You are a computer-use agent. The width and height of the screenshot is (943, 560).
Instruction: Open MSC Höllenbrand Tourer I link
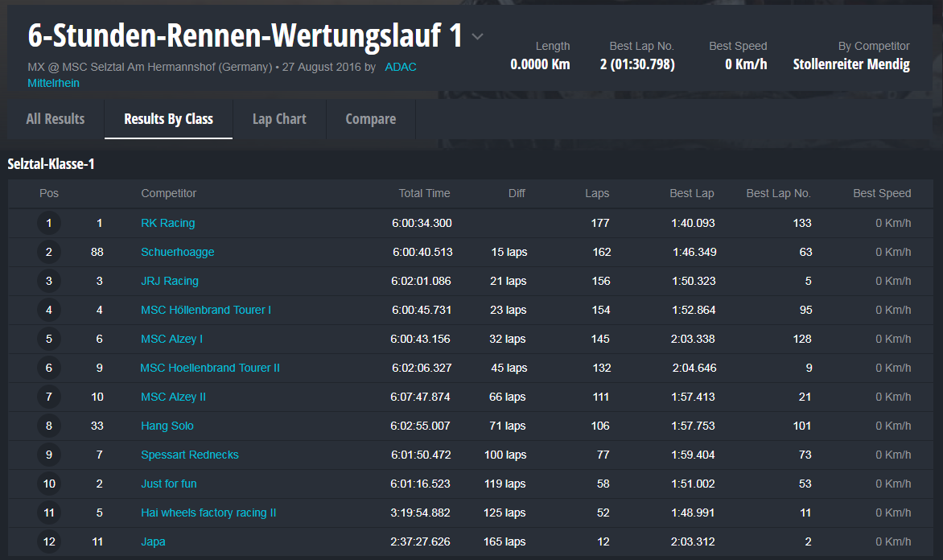[205, 310]
